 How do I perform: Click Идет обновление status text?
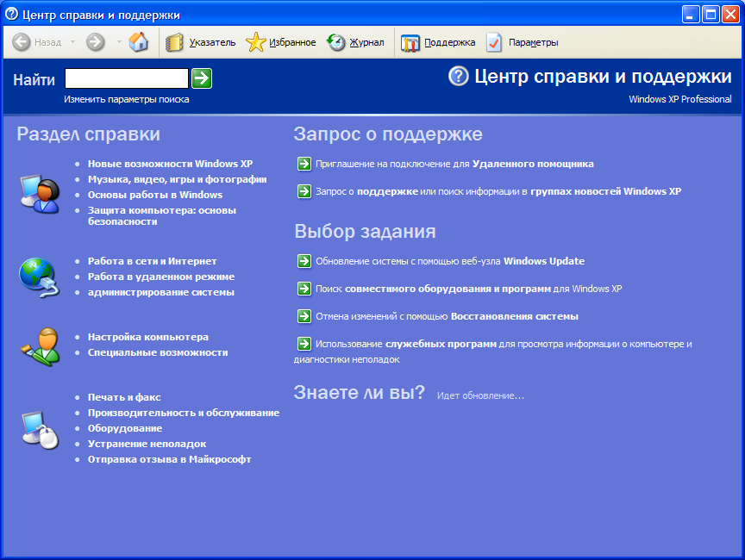pos(480,395)
